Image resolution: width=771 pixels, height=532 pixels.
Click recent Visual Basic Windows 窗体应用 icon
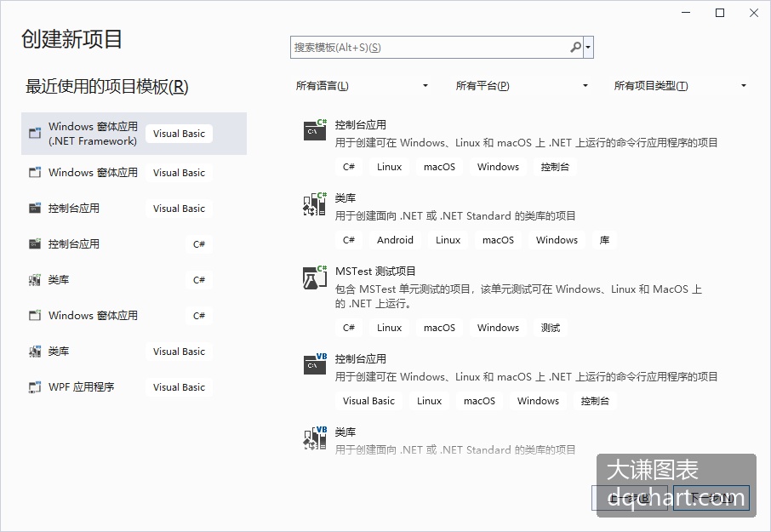tap(35, 172)
